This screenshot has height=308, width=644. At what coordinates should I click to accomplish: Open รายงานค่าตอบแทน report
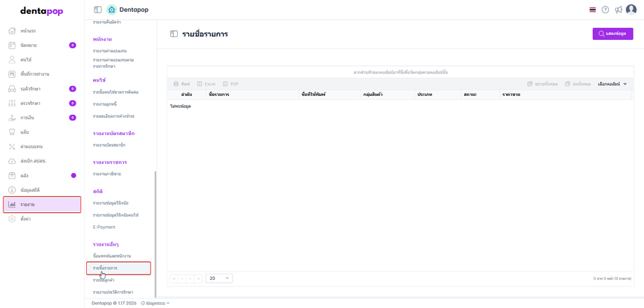coord(110,51)
